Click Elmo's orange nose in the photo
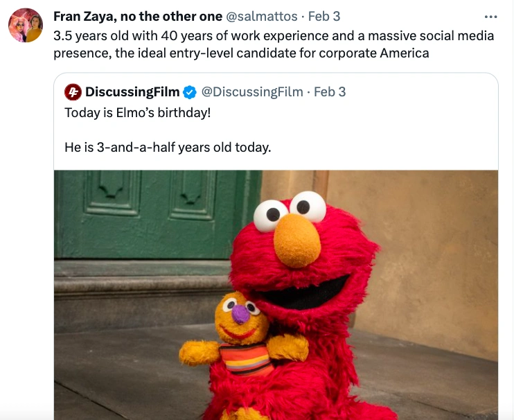This screenshot has width=514, height=420. (296, 240)
